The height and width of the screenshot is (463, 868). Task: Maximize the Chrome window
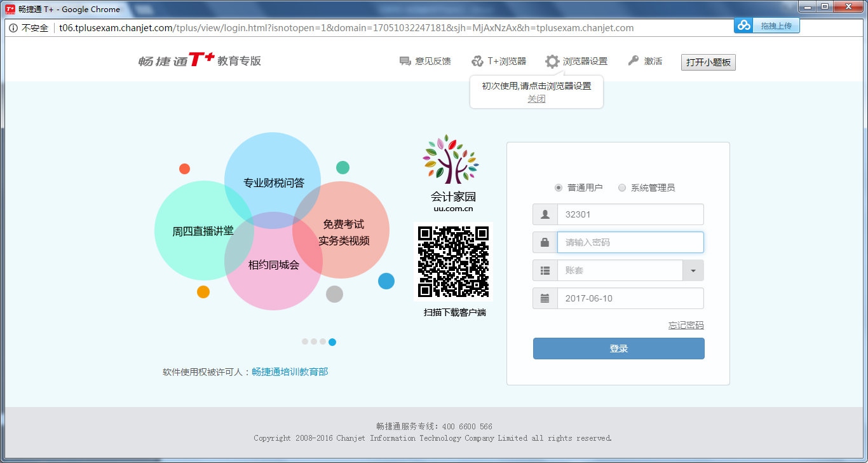pos(825,6)
